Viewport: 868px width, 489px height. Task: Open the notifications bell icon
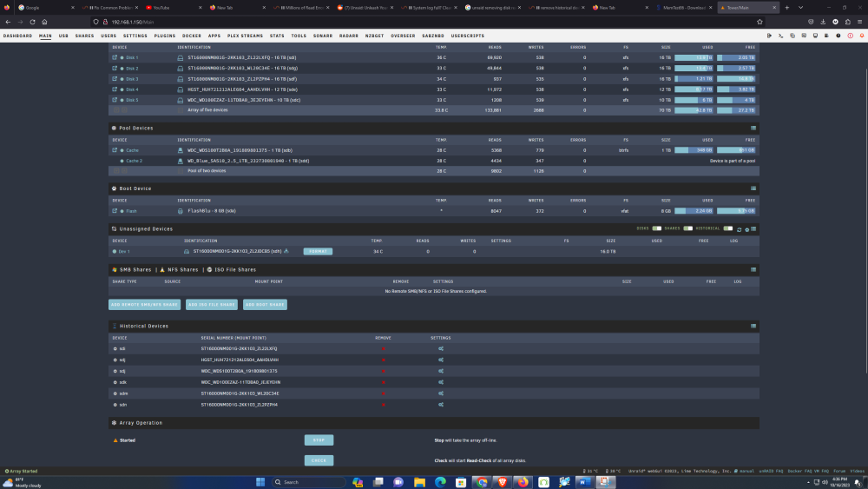(861, 36)
